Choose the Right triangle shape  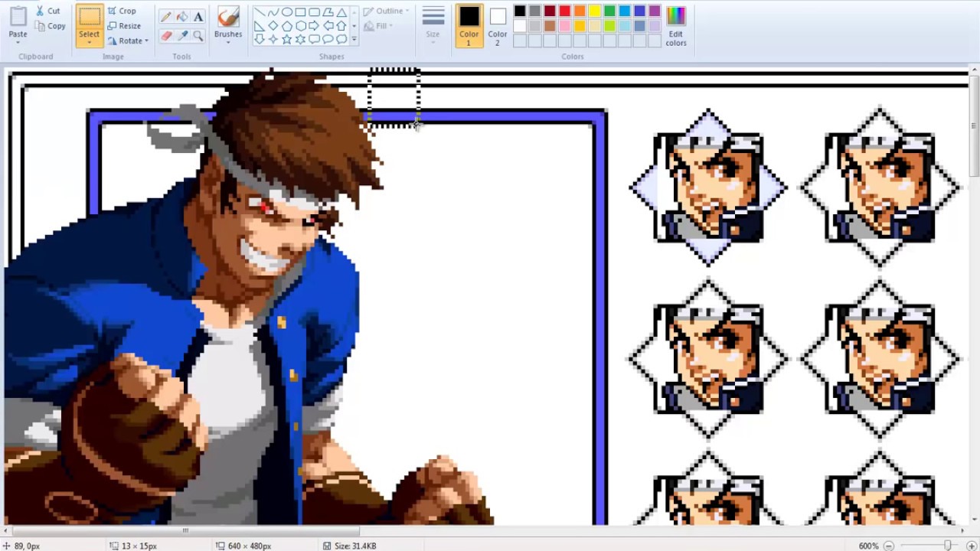[260, 26]
